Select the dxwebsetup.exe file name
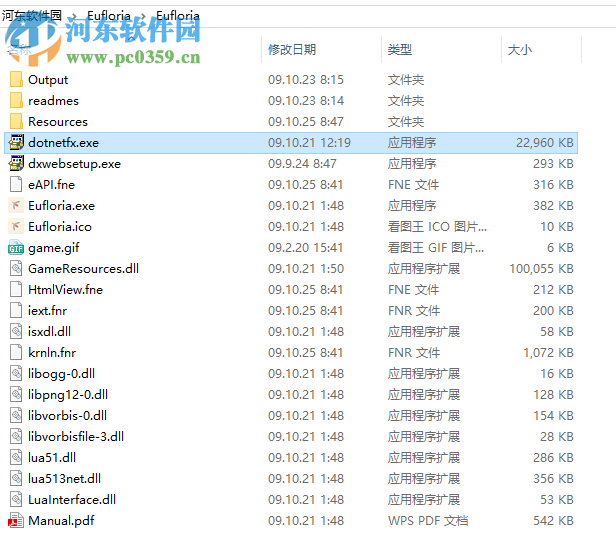Viewport: 616px width, 533px height. [74, 164]
